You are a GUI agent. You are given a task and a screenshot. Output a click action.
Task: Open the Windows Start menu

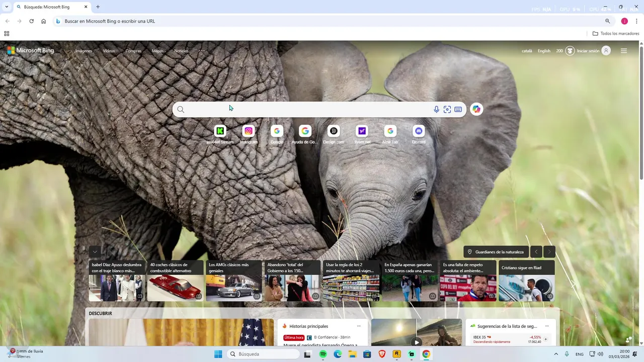coord(218,354)
